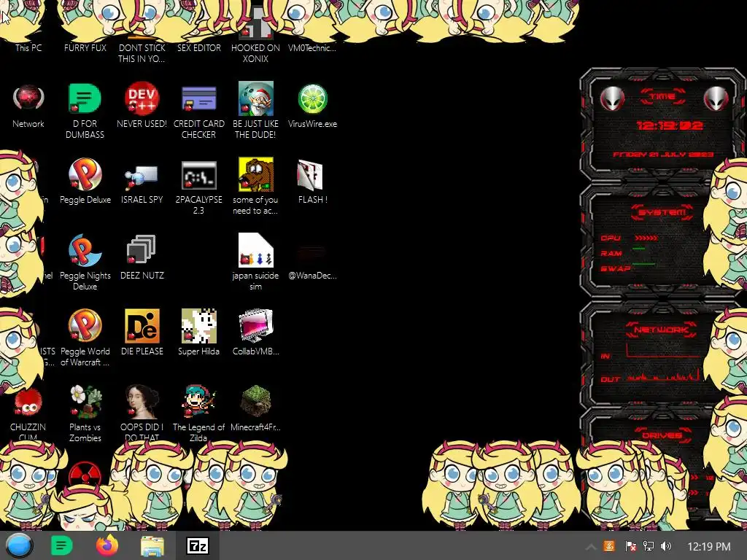Open the 2PACALYPSE 2.3 icon
The image size is (747, 560).
point(198,175)
